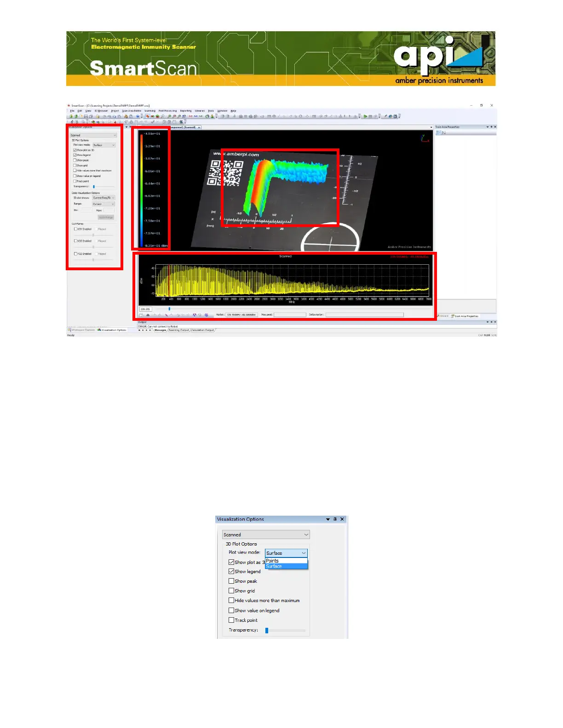Switch to the Wizard tab
This screenshot has width=563, height=728.
tap(442, 316)
